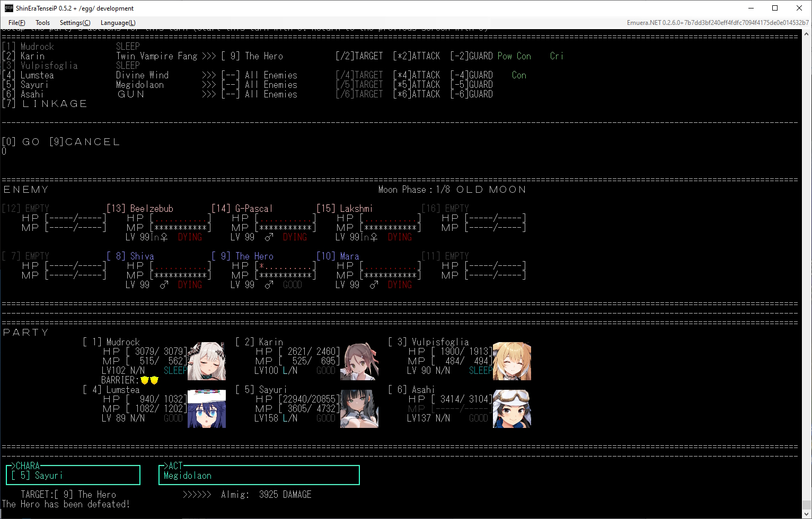
Task: Open the Settings menu
Action: pos(75,23)
